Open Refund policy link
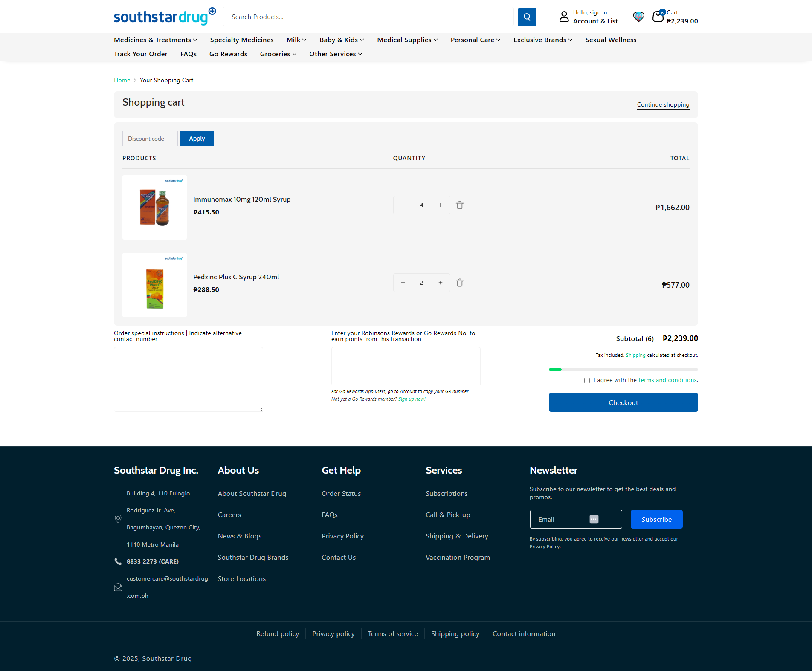Image resolution: width=812 pixels, height=671 pixels. point(278,634)
